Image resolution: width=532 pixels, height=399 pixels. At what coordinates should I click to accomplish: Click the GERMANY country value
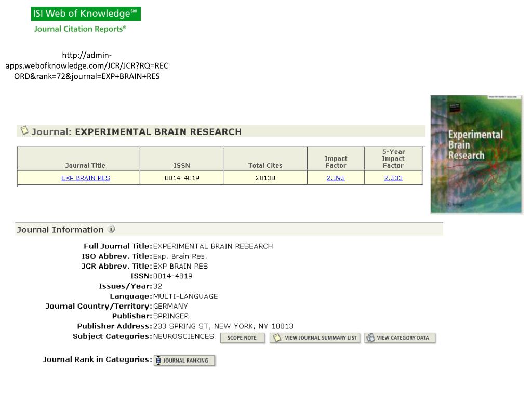(x=170, y=306)
